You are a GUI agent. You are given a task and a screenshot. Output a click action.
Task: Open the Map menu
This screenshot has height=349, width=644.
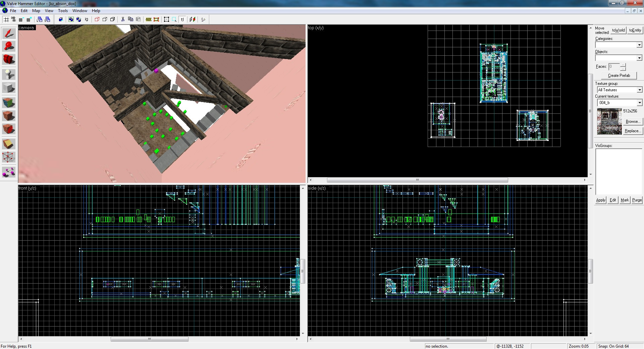tap(36, 11)
